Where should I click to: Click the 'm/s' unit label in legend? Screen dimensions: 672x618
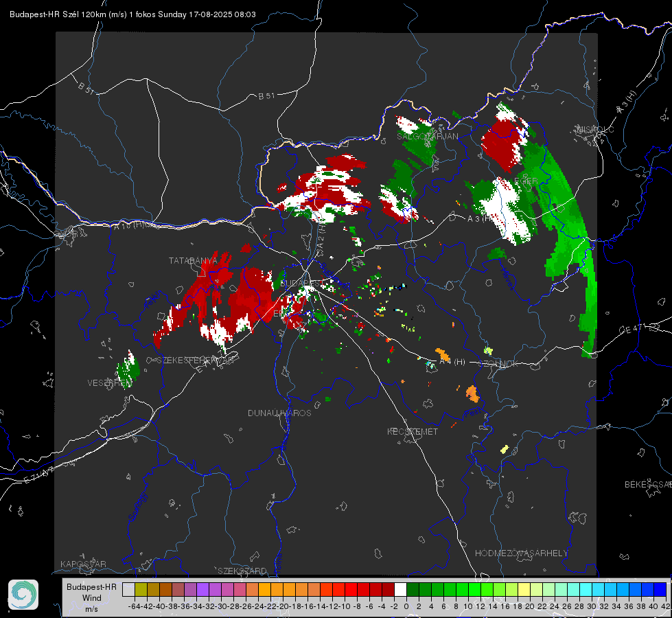(91, 608)
